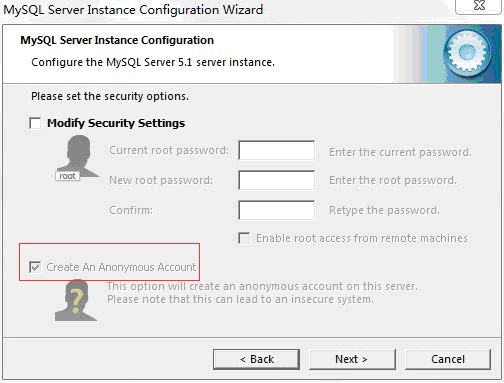This screenshot has width=504, height=383.
Task: Check Enable root access from remote machines
Action: tap(244, 238)
